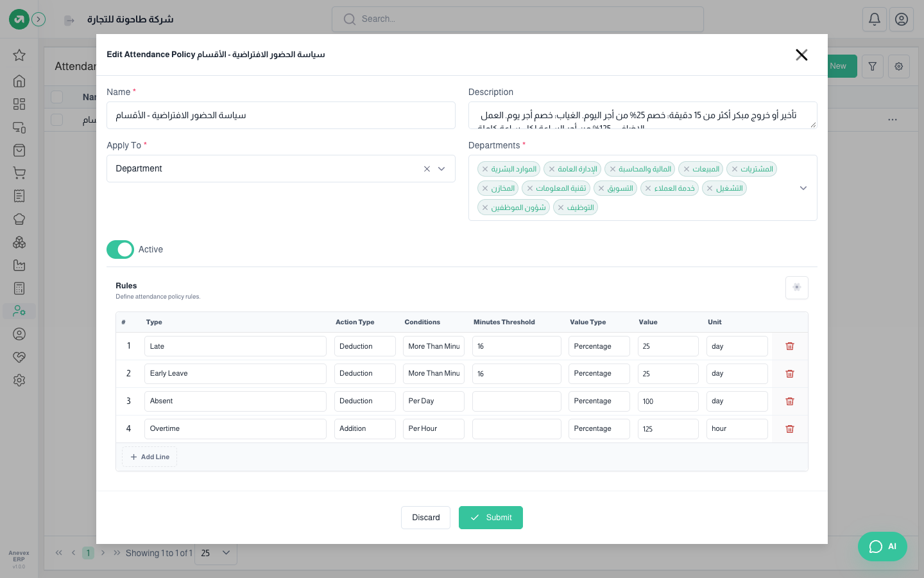Submit the attendance policy form
Image resolution: width=924 pixels, height=578 pixels.
[x=491, y=518]
